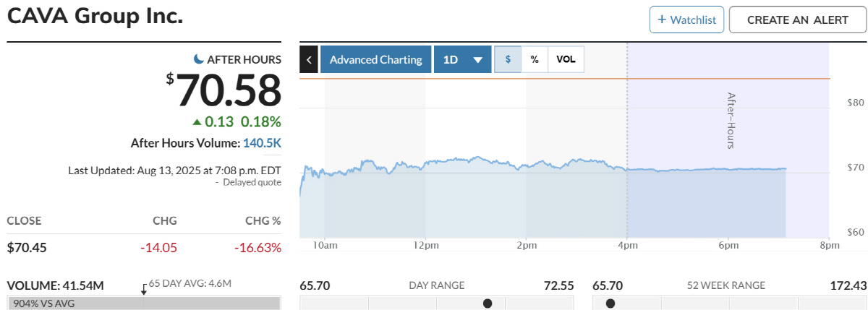The image size is (868, 310).
Task: Click the Day Range slider dot
Action: pyautogui.click(x=488, y=303)
